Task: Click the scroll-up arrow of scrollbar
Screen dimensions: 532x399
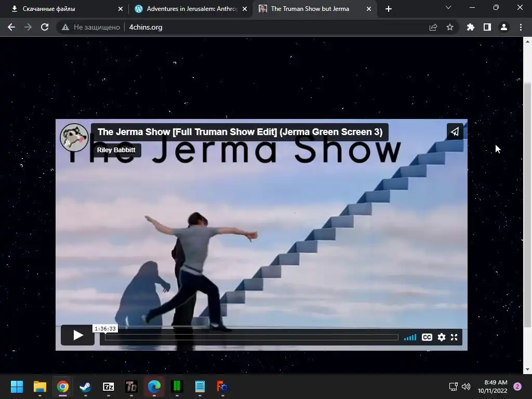Action: (527, 42)
